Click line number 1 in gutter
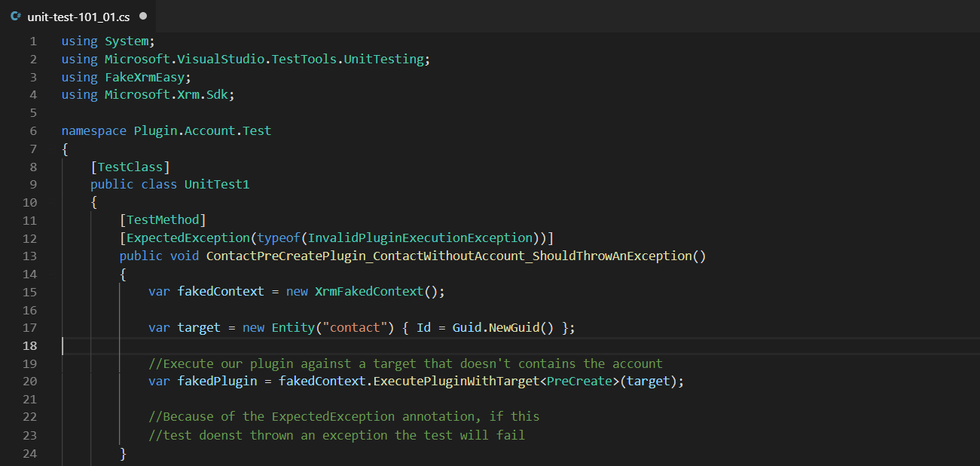This screenshot has width=980, height=466. coord(32,41)
